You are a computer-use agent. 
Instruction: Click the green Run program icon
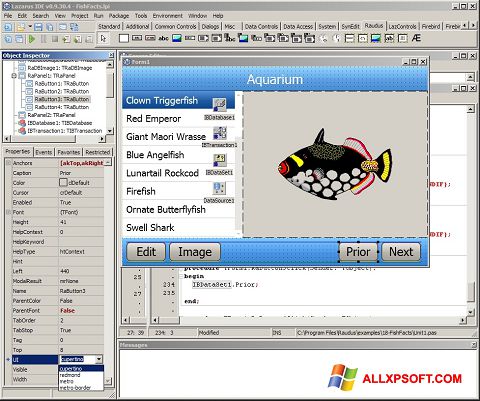pos(32,39)
